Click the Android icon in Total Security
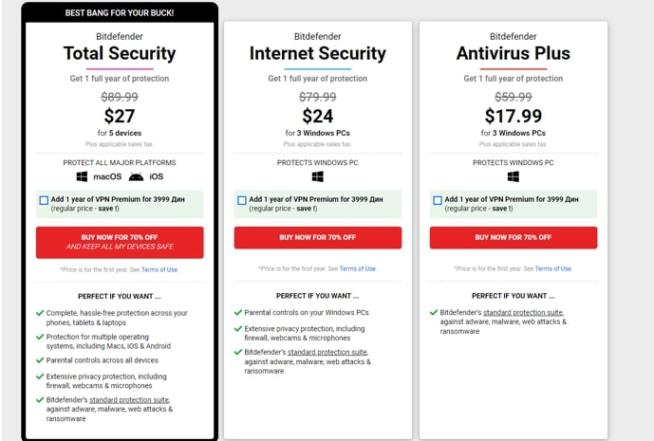 pos(136,177)
